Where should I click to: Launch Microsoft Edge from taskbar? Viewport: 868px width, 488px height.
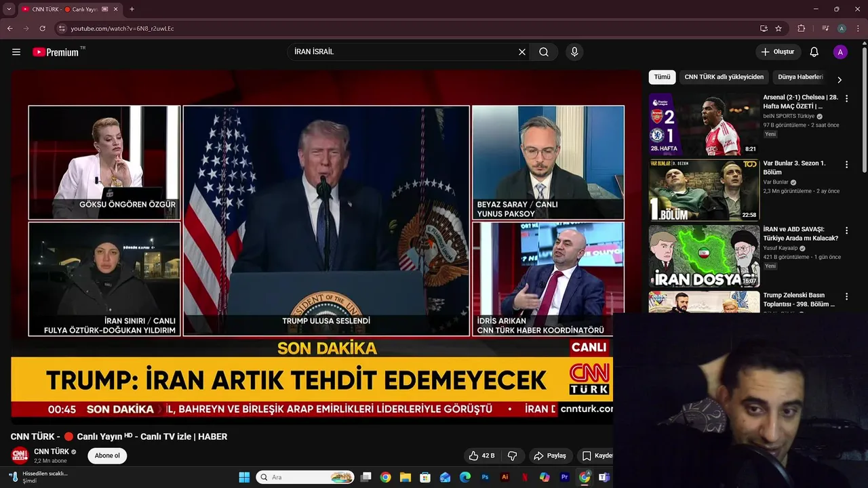click(x=465, y=477)
